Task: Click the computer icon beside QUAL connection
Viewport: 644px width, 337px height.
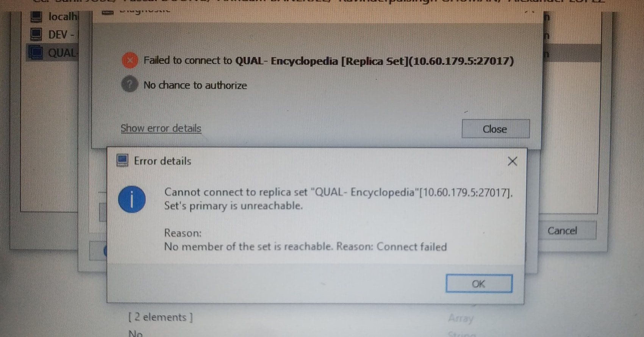Action: (36, 52)
